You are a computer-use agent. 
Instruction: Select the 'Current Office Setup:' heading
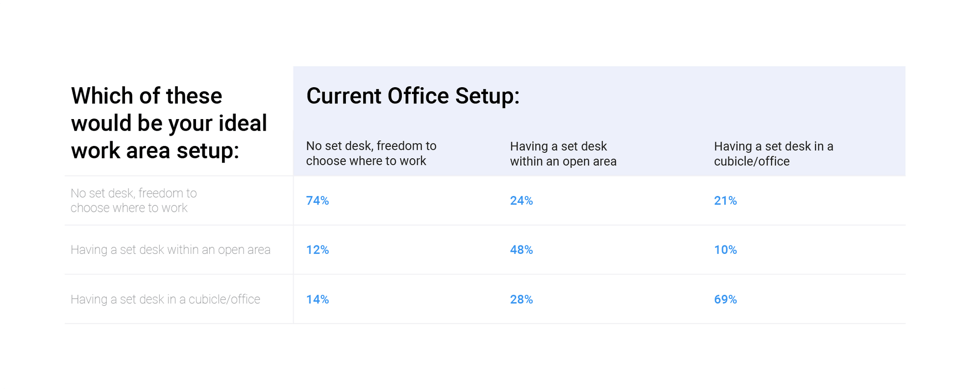[x=413, y=96]
